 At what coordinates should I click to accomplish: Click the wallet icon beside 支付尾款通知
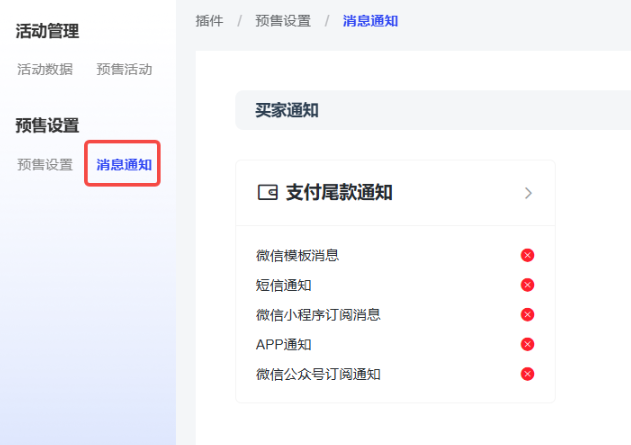tap(266, 193)
